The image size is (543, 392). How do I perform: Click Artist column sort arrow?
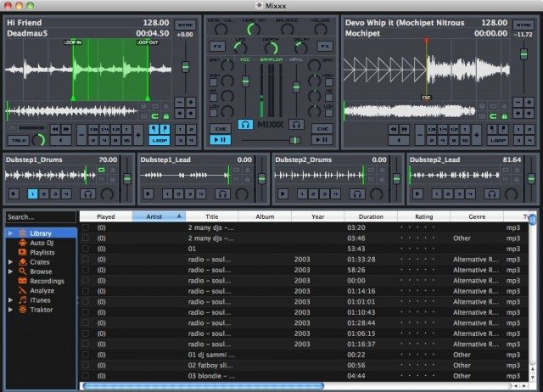179,216
